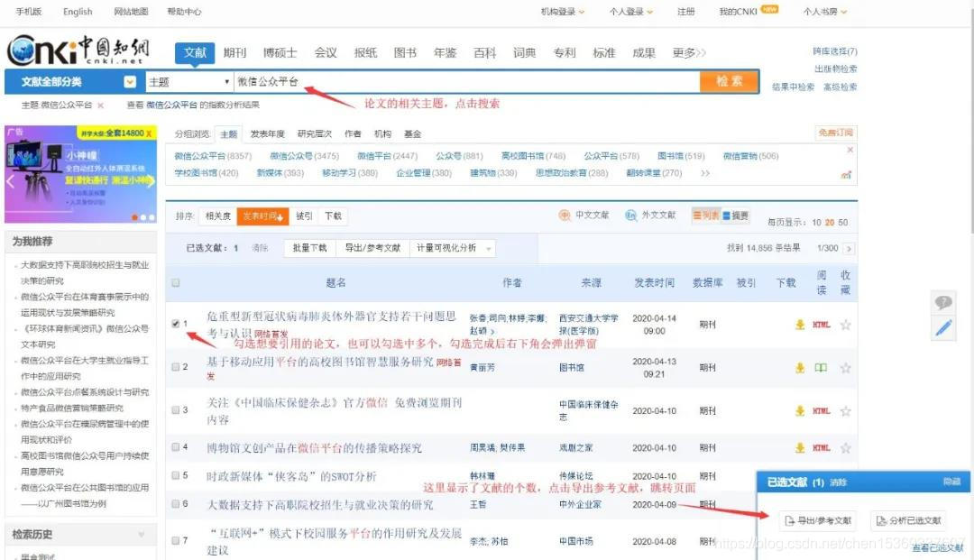Check the checkbox for article 5

coord(176,475)
